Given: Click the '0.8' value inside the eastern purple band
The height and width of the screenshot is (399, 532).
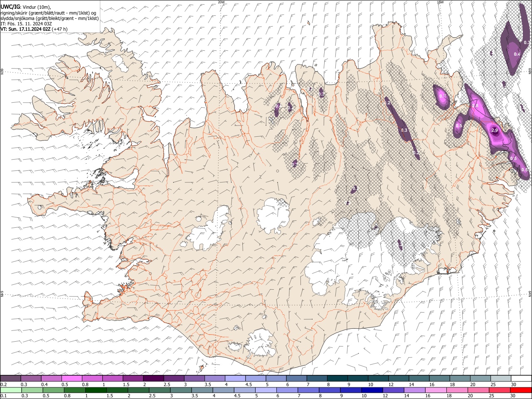Looking at the screenshot, I should pyautogui.click(x=475, y=106).
